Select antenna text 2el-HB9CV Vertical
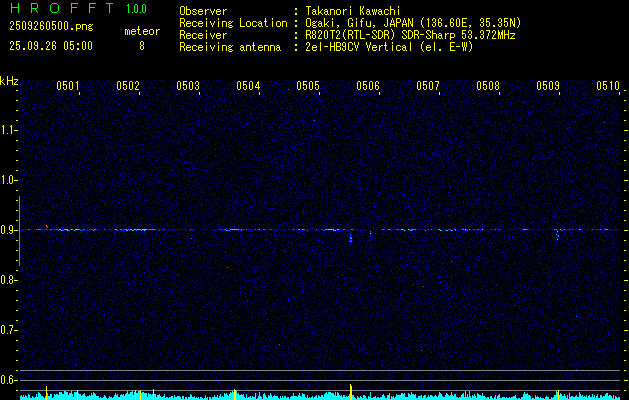Image resolution: width=629 pixels, height=400 pixels. [x=359, y=47]
